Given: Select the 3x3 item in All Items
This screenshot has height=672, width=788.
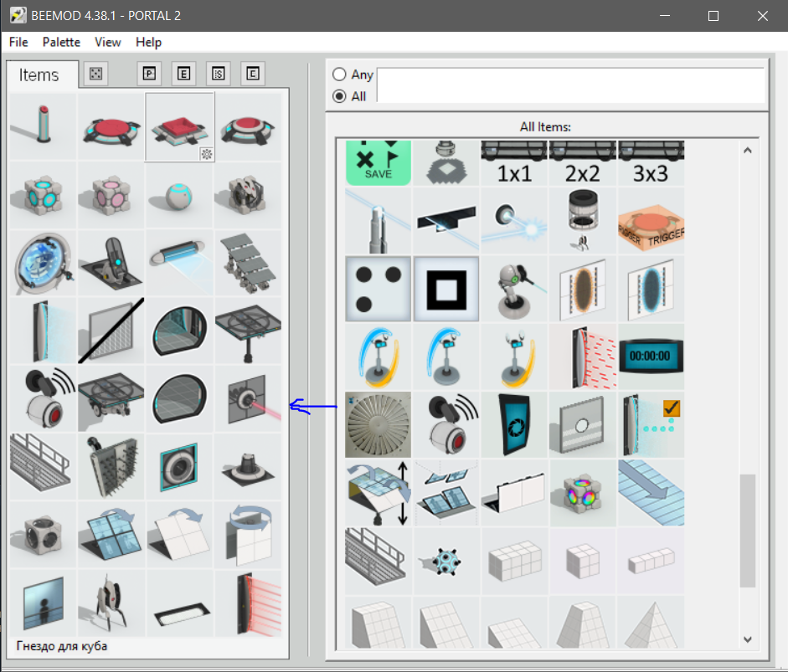Looking at the screenshot, I should tap(651, 162).
